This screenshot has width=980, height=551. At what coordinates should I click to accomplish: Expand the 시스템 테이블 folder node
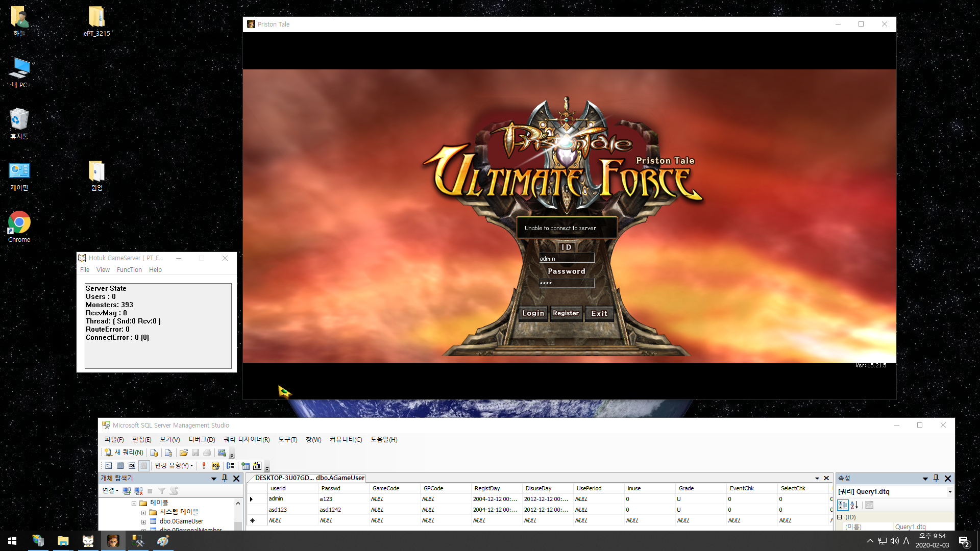pyautogui.click(x=143, y=513)
